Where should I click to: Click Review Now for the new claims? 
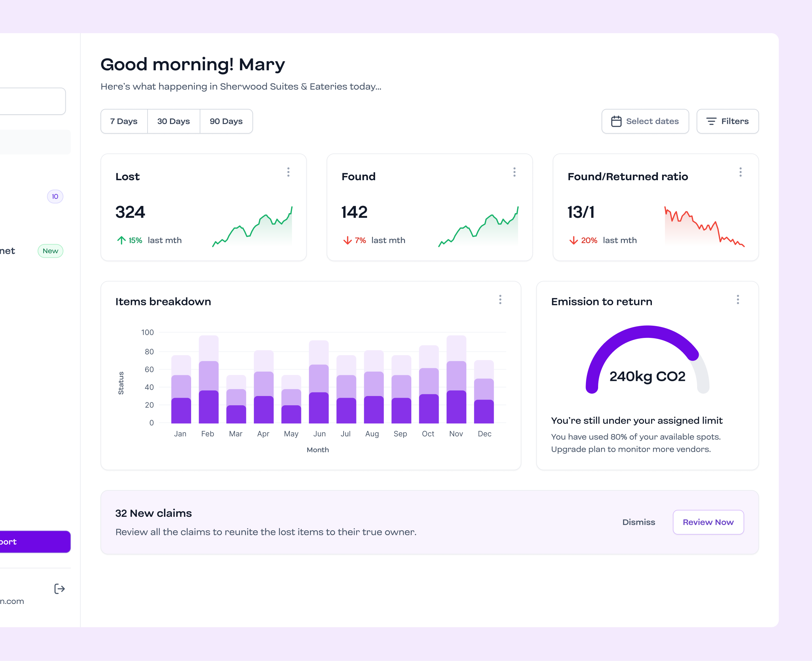coord(708,522)
